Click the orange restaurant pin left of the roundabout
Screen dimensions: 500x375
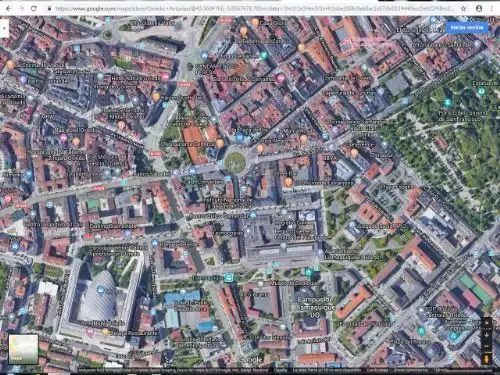[x=220, y=143]
